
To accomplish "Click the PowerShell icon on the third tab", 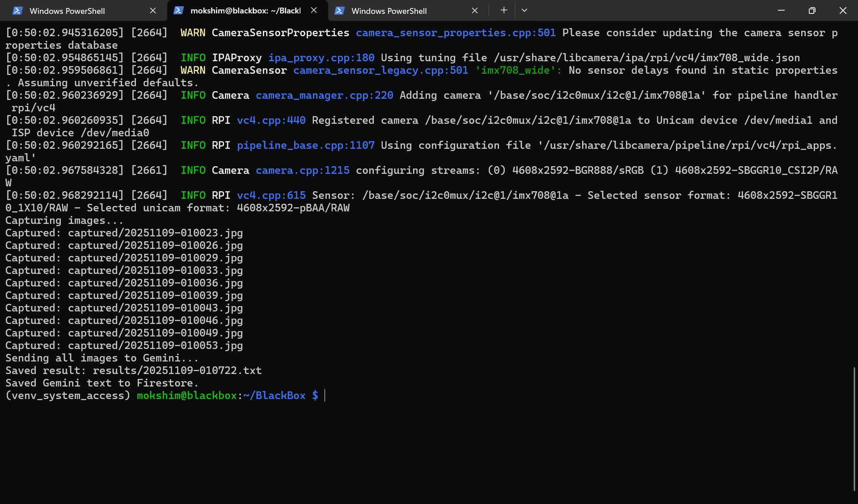I will pyautogui.click(x=339, y=11).
